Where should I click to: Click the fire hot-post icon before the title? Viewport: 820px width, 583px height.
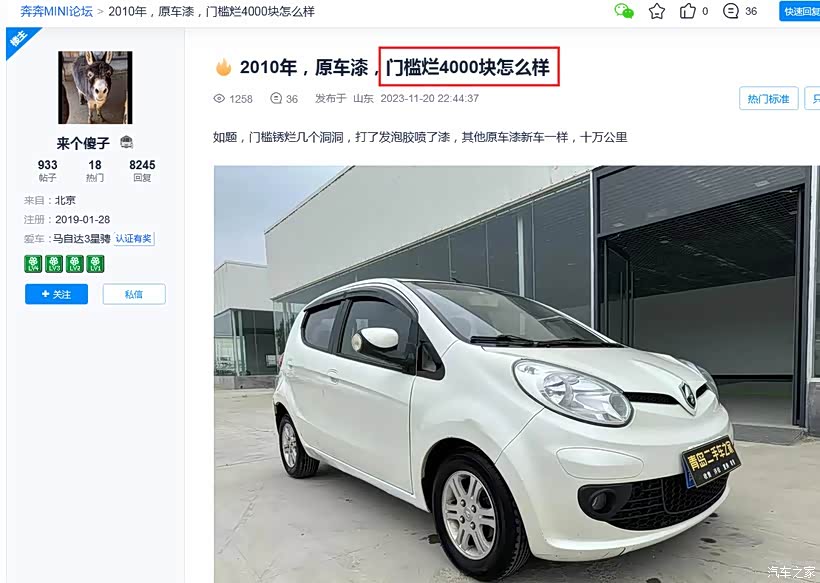coord(223,67)
